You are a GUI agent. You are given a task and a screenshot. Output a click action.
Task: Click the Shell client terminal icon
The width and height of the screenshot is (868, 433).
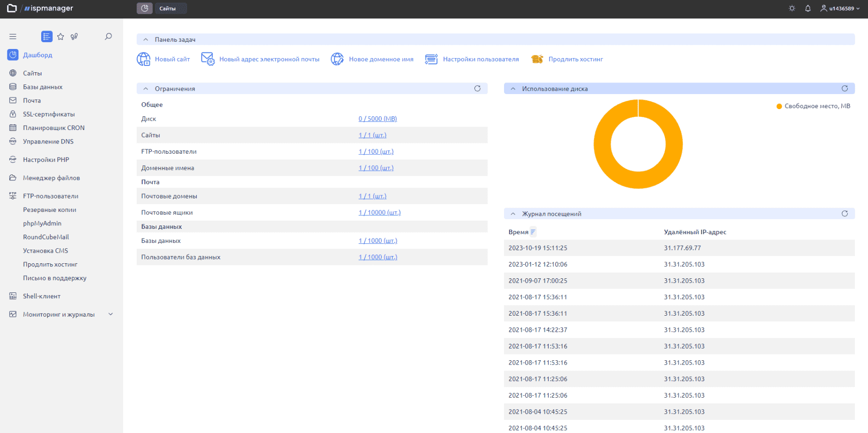click(x=13, y=296)
